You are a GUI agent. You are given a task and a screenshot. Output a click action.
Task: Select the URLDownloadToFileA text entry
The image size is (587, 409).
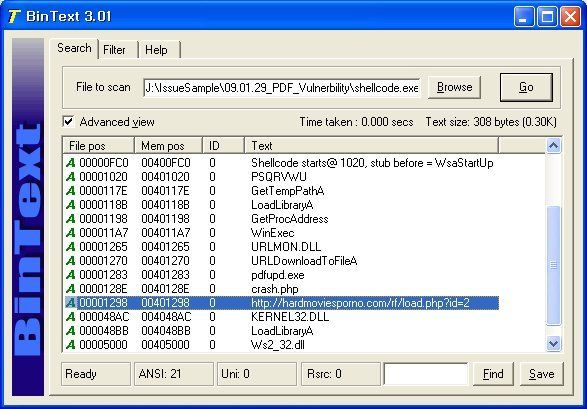(304, 261)
